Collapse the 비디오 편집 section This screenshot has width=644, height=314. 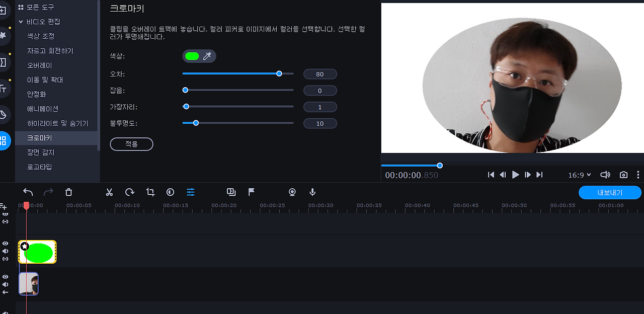point(21,22)
